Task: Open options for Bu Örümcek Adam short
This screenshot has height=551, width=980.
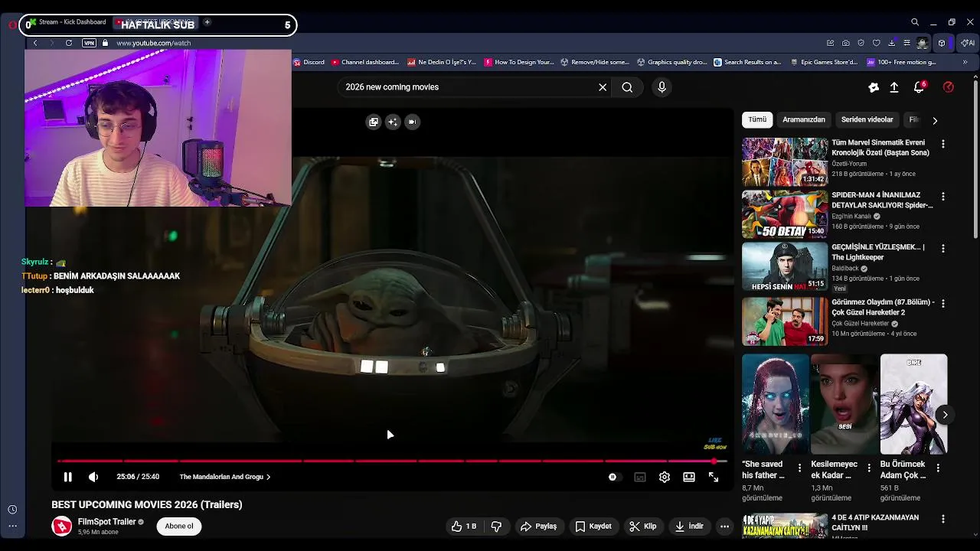Action: click(938, 468)
